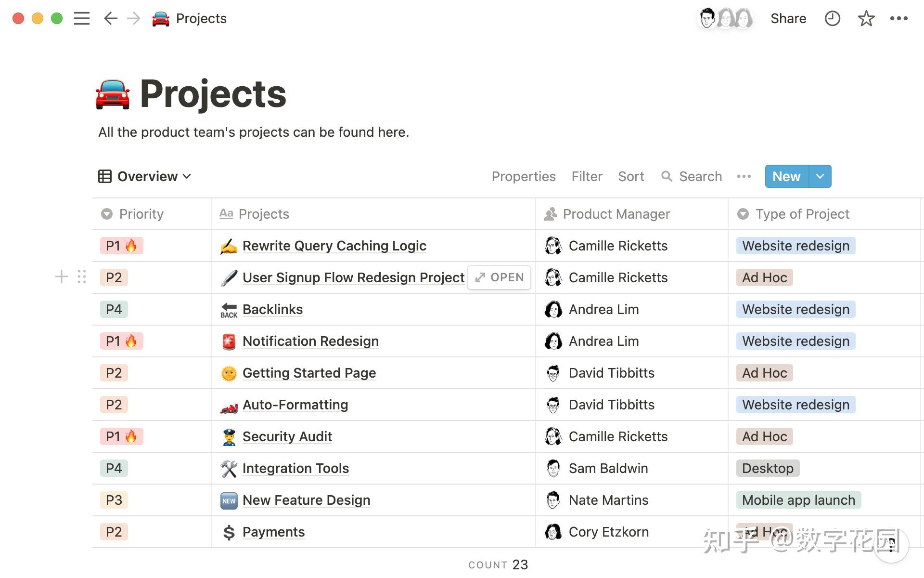Click the Search magnifier icon
The width and height of the screenshot is (924, 578).
[x=667, y=176]
